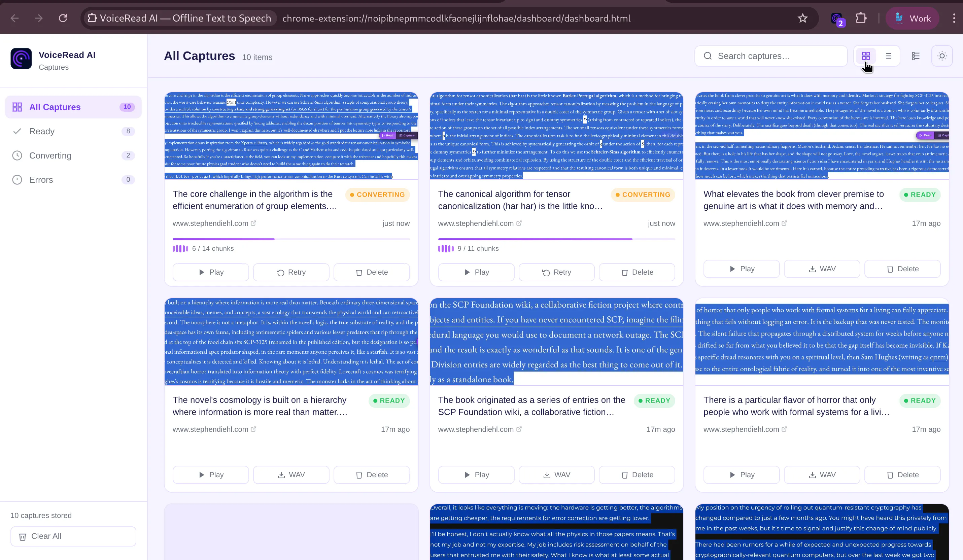Show only Ready captures
Screen dimensions: 963x560
(x=73, y=131)
